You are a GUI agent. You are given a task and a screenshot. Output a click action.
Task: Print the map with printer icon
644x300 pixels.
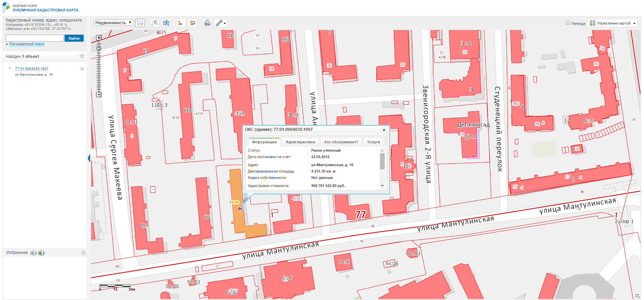tap(207, 23)
